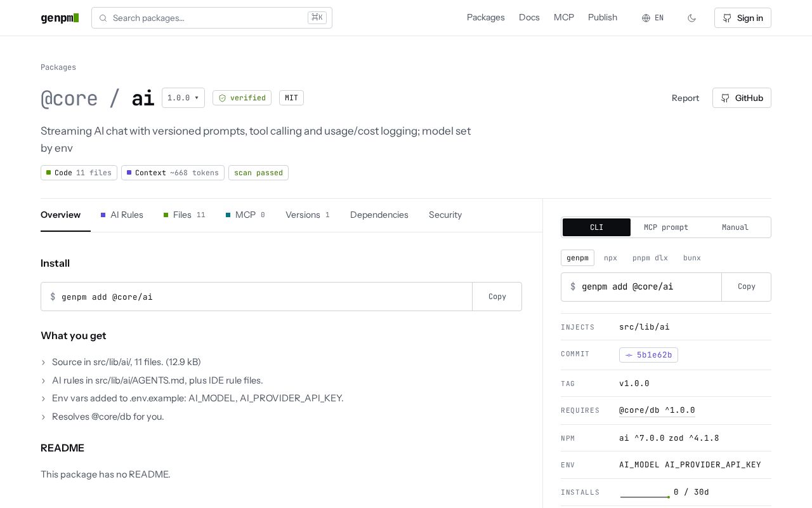This screenshot has height=508, width=812.
Task: Click the installs sparkline chart
Action: 645,493
